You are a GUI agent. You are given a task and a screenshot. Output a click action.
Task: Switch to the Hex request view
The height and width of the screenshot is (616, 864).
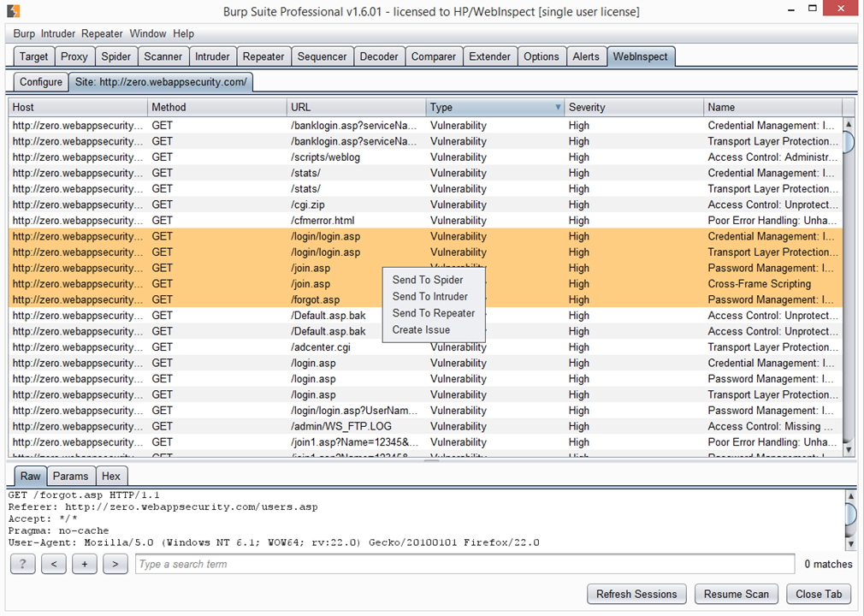110,476
